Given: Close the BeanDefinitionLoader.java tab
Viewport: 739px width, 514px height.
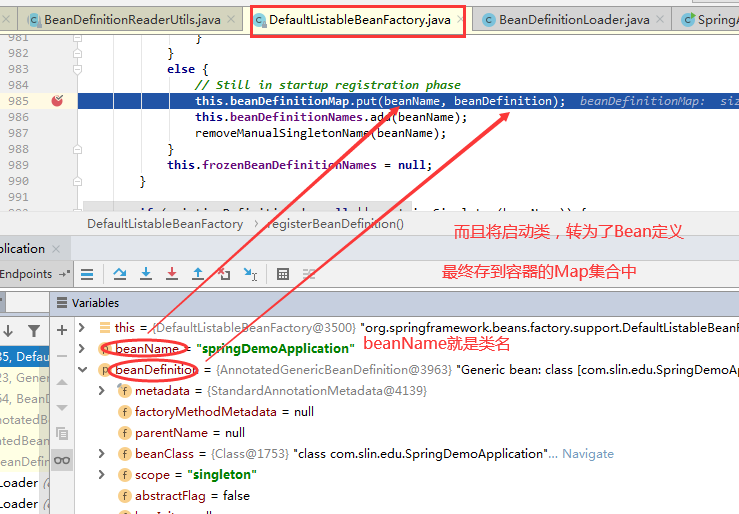Looking at the screenshot, I should [x=660, y=19].
